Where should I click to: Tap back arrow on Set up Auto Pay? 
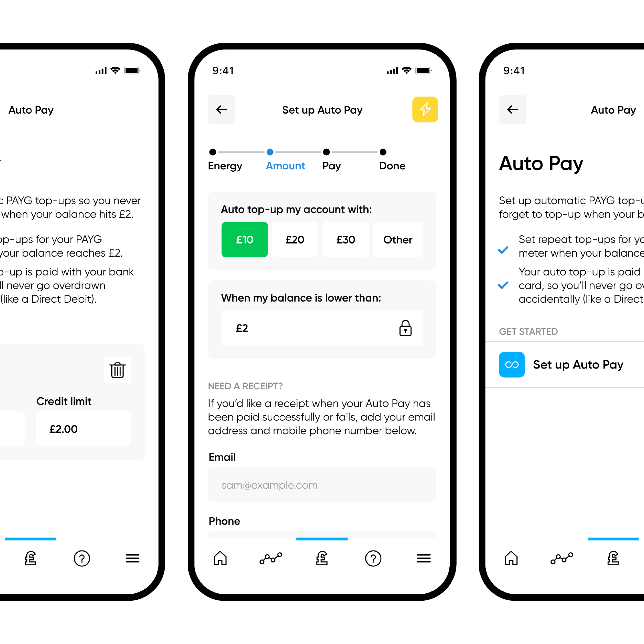(x=221, y=110)
